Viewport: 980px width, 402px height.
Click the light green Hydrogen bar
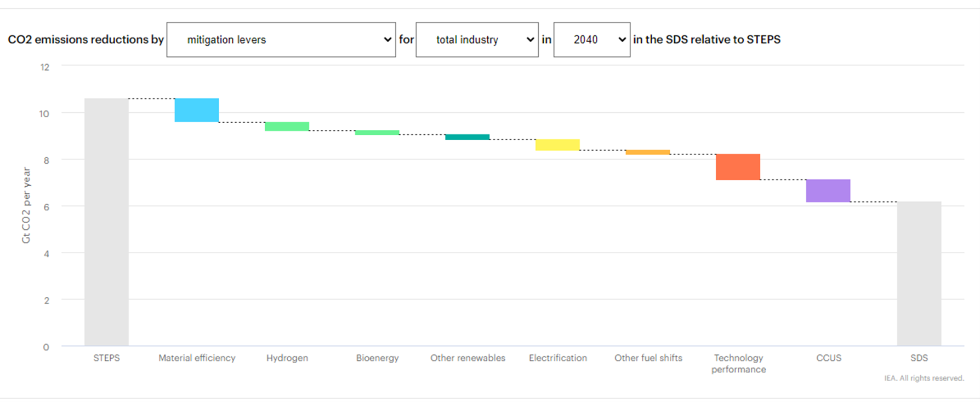(x=287, y=127)
